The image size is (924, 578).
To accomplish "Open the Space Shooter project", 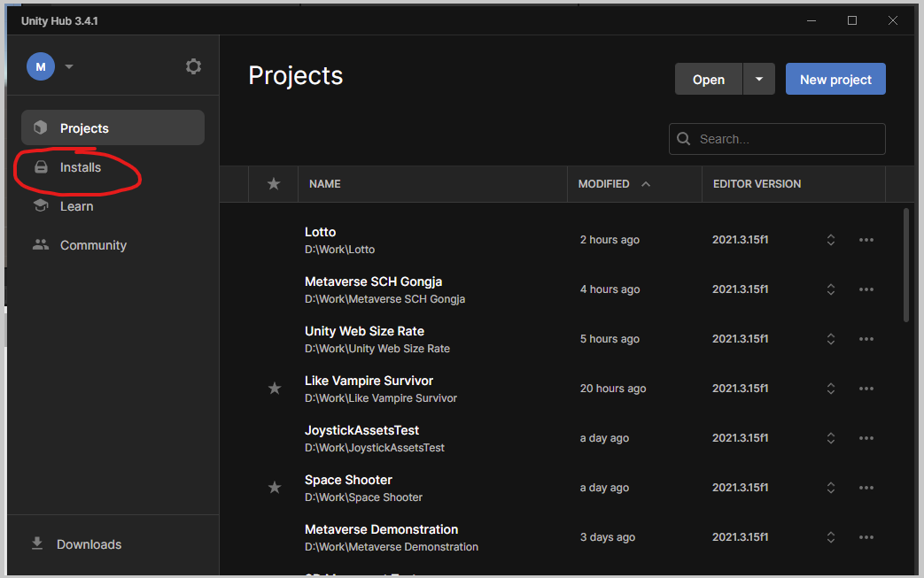I will 348,480.
